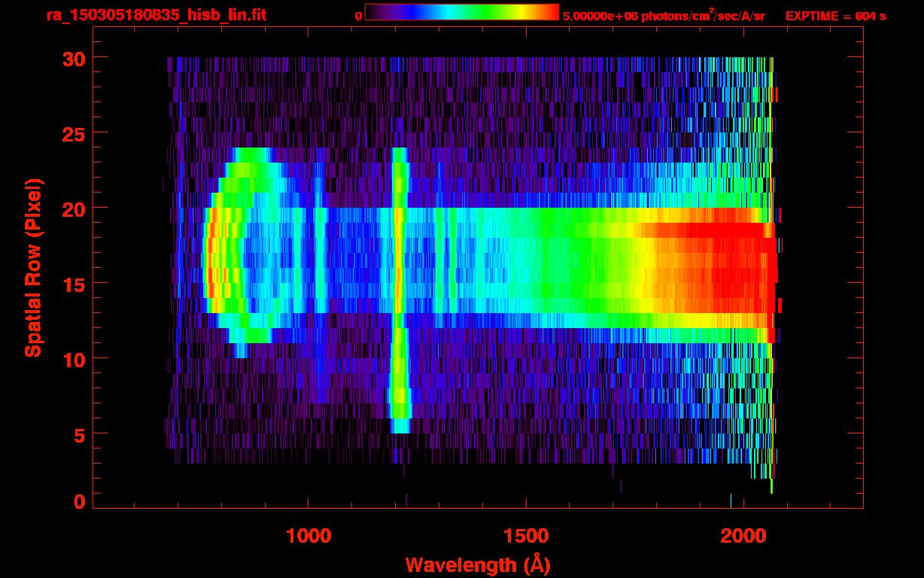This screenshot has width=924, height=578.
Task: Click the filename ra_150305180835_hisb_lin.fit
Action: (x=156, y=16)
